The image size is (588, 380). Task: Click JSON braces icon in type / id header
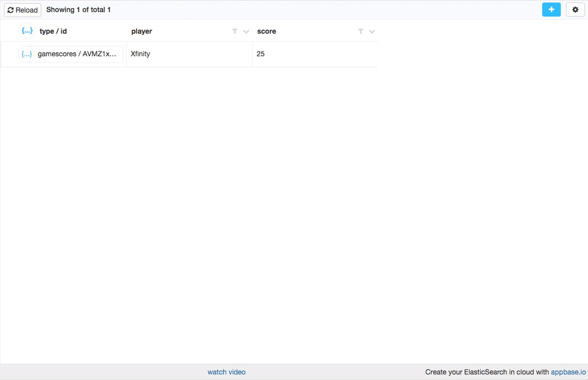pyautogui.click(x=27, y=31)
